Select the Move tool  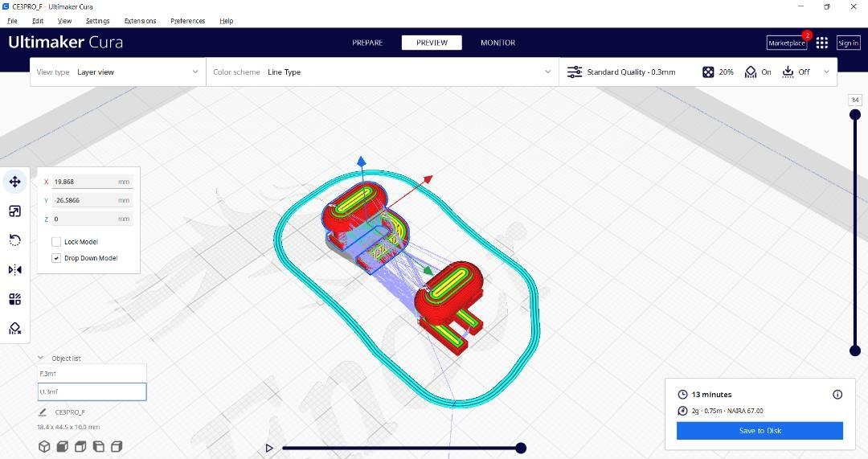[x=15, y=182]
